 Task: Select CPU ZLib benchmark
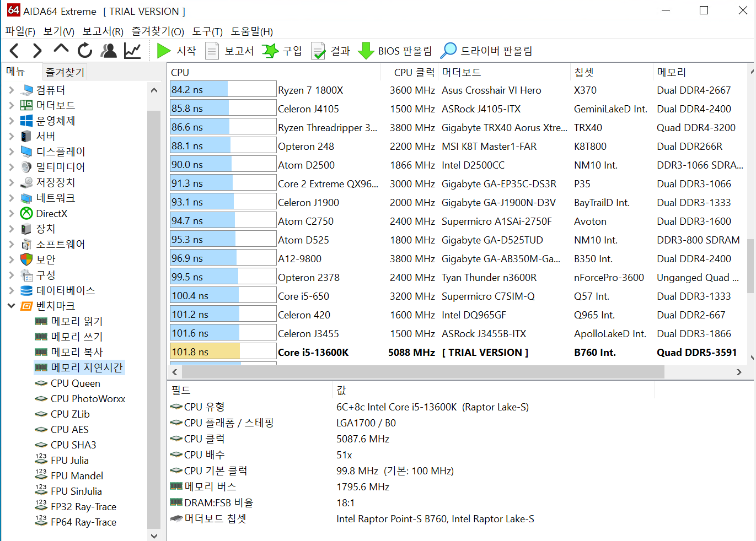click(x=70, y=414)
